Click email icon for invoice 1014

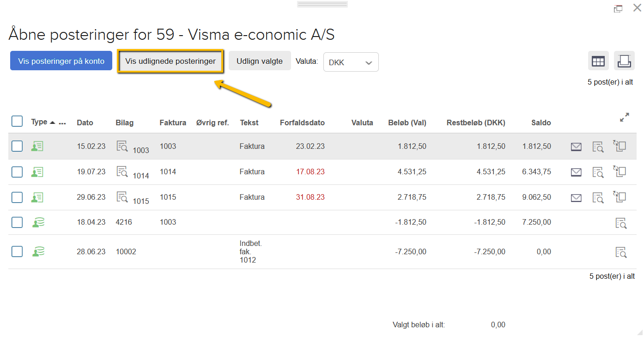point(576,172)
